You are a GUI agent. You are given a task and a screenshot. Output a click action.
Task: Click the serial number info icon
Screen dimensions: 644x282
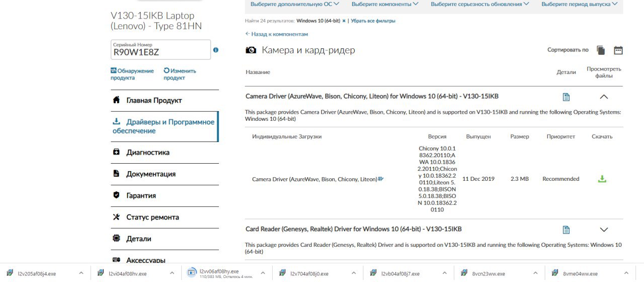click(216, 50)
